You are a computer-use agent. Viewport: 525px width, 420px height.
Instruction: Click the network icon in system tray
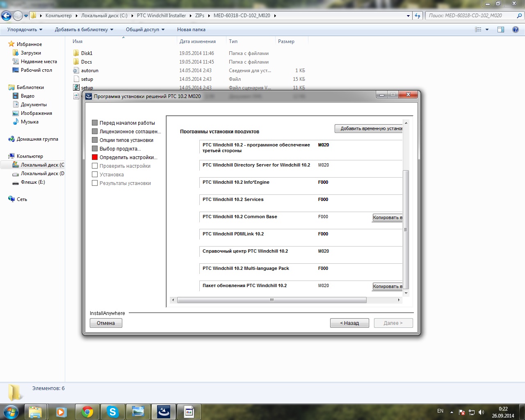click(472, 412)
